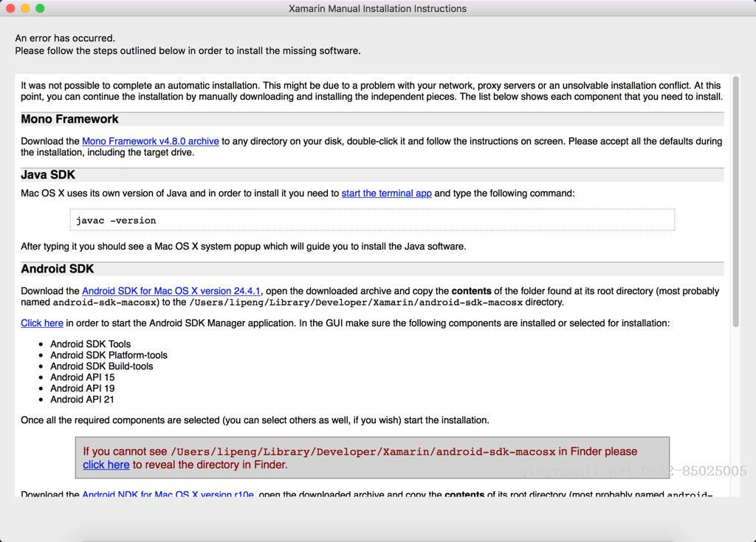Click the red Finder directory path text
756x542 pixels.
pyautogui.click(x=363, y=452)
